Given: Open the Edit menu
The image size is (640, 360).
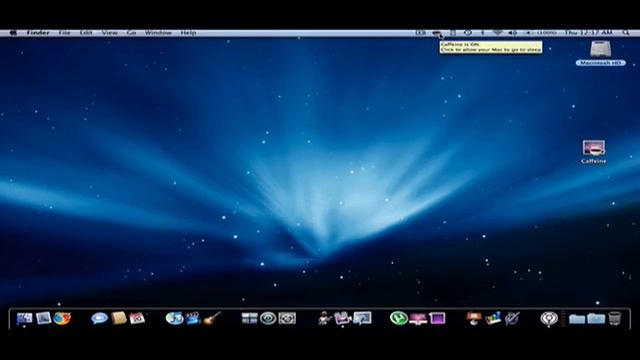Looking at the screenshot, I should point(86,33).
